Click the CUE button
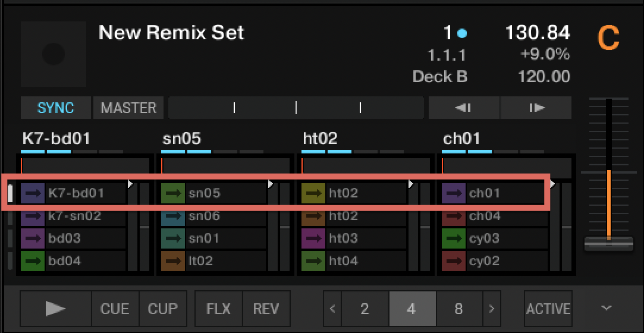 tap(115, 309)
